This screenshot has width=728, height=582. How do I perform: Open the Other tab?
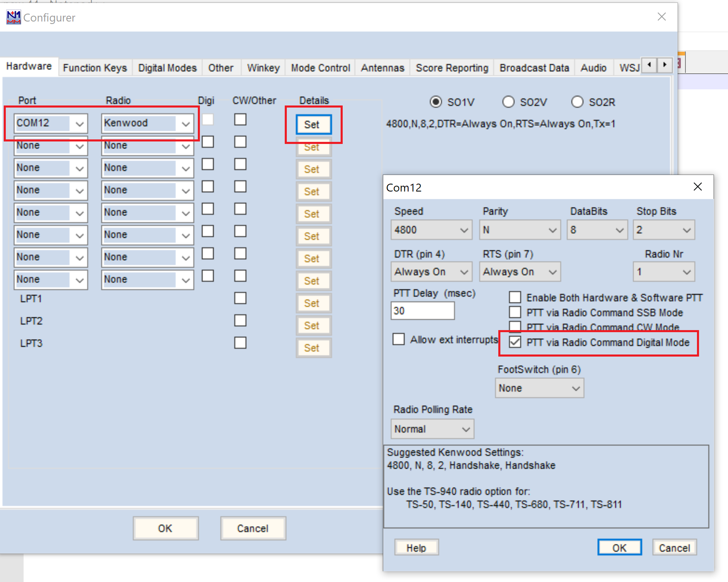(x=221, y=68)
